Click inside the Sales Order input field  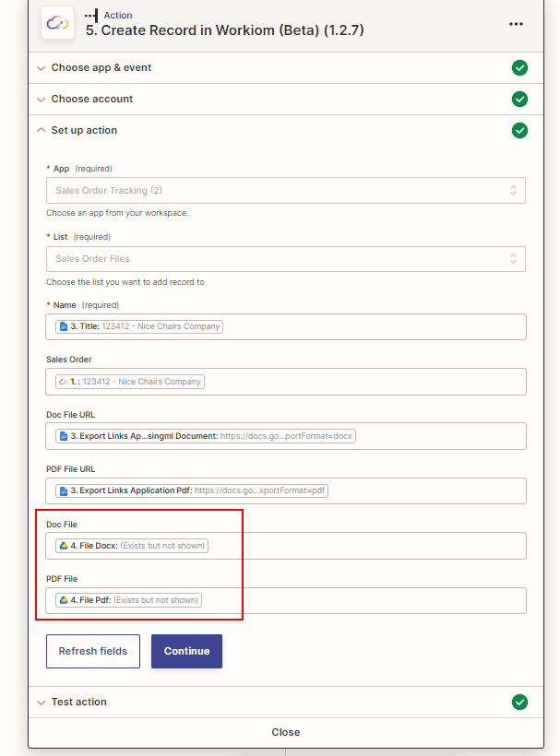[x=286, y=382]
